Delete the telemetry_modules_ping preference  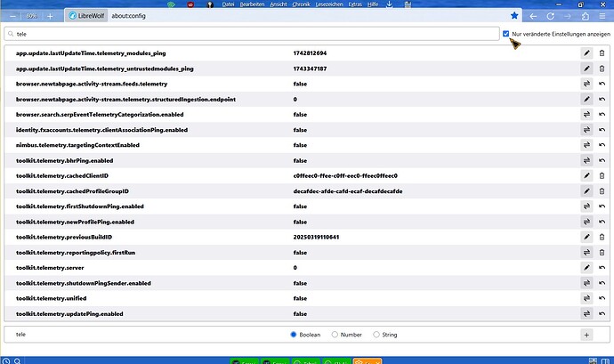(602, 53)
